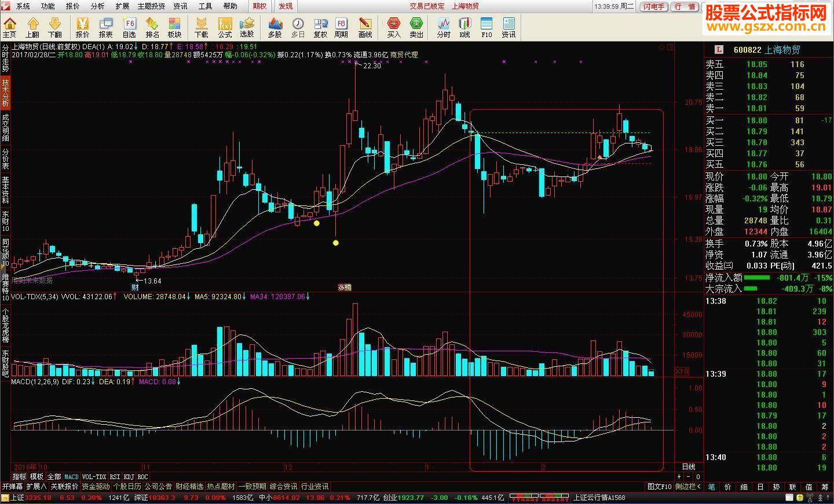The height and width of the screenshot is (504, 834).
Task: Select the 笔 tab in right panel
Action: click(712, 487)
